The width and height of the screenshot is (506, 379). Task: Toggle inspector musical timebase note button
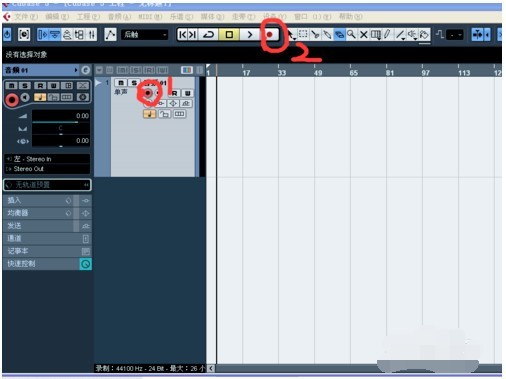coord(40,97)
